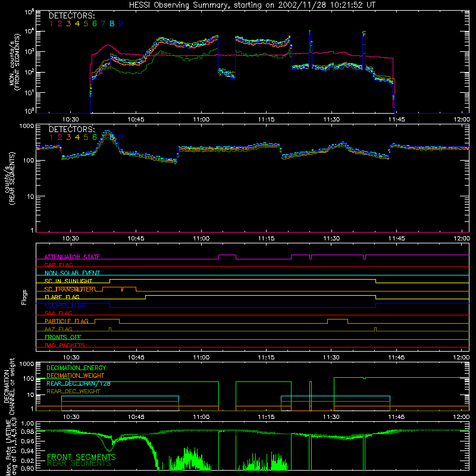Select cyan detector 8 legend in front segments panel
The width and height of the screenshot is (476, 476).
point(112,24)
